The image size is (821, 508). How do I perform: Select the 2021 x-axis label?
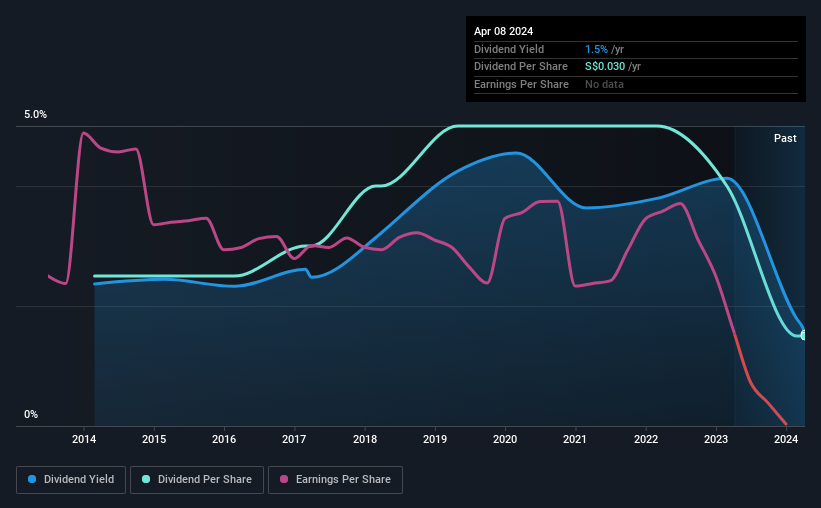point(575,439)
